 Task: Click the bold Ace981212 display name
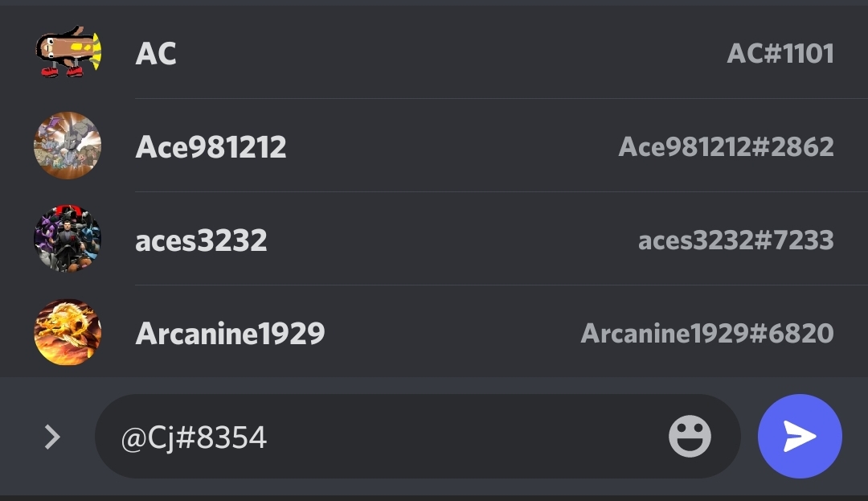pyautogui.click(x=211, y=146)
